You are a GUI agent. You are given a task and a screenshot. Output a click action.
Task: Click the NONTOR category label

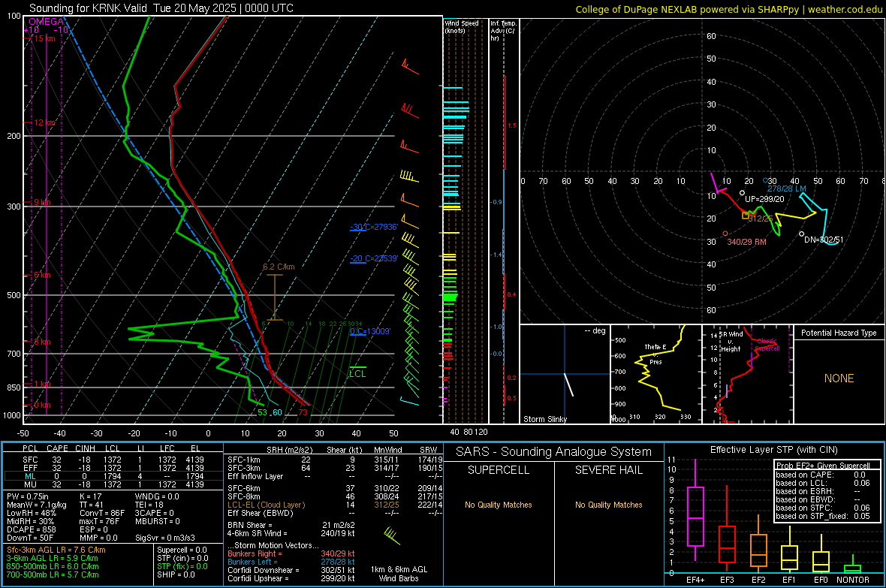853,580
